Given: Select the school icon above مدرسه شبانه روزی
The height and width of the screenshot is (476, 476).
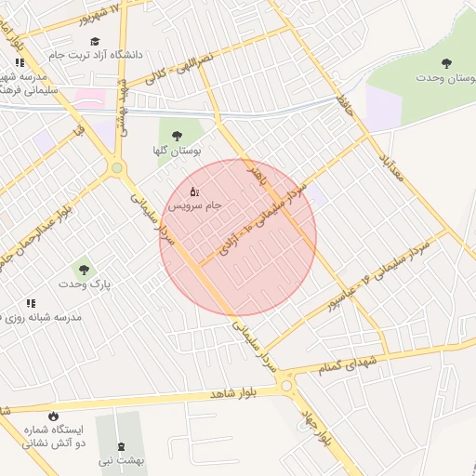Looking at the screenshot, I should pyautogui.click(x=31, y=303).
